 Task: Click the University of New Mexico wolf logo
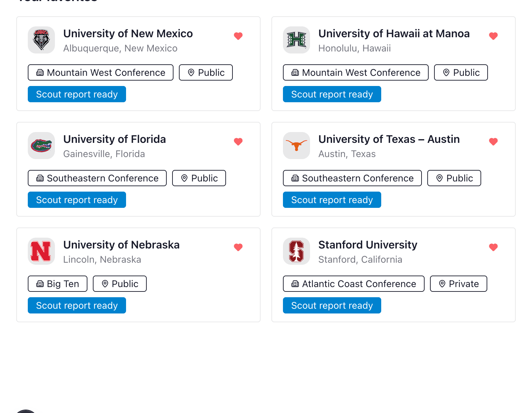coord(41,40)
